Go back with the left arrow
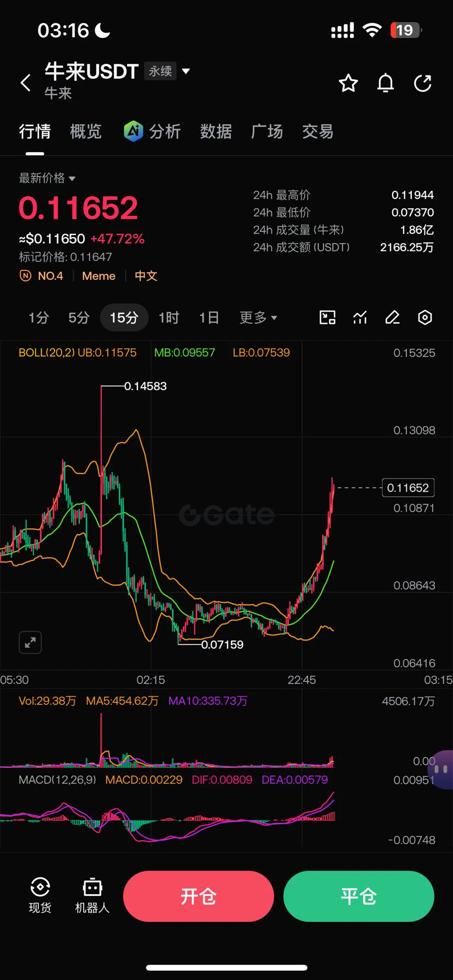This screenshot has width=453, height=980. point(25,83)
